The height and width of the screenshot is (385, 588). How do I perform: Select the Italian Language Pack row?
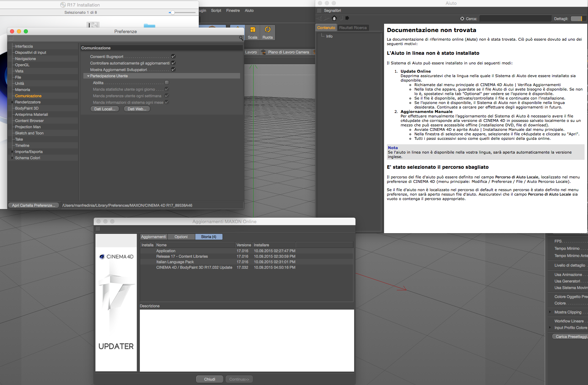(x=247, y=262)
